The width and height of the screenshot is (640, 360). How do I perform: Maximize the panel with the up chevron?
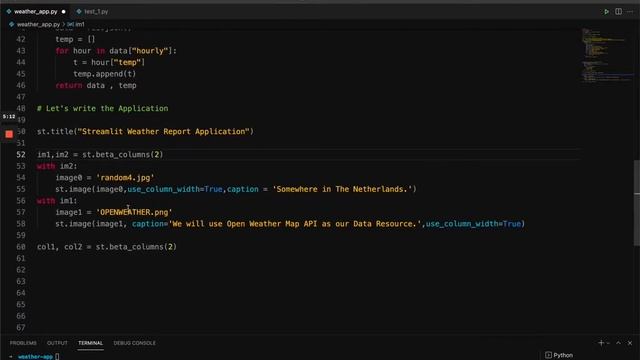point(618,343)
